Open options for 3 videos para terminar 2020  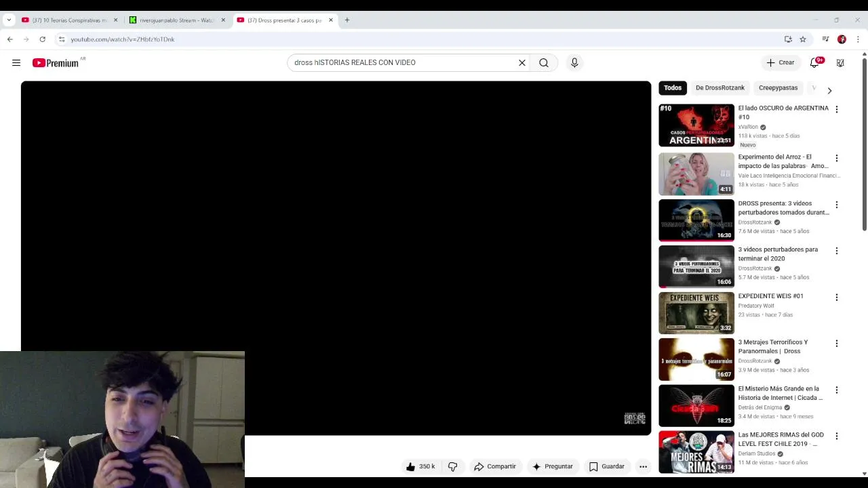(x=837, y=251)
